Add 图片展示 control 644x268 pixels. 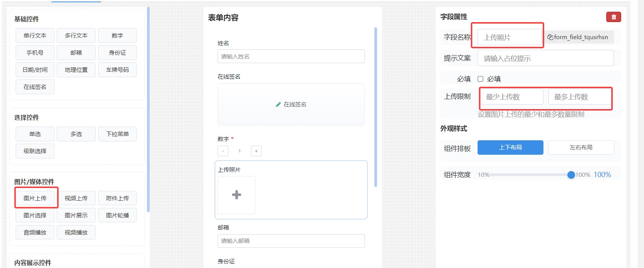tap(76, 215)
